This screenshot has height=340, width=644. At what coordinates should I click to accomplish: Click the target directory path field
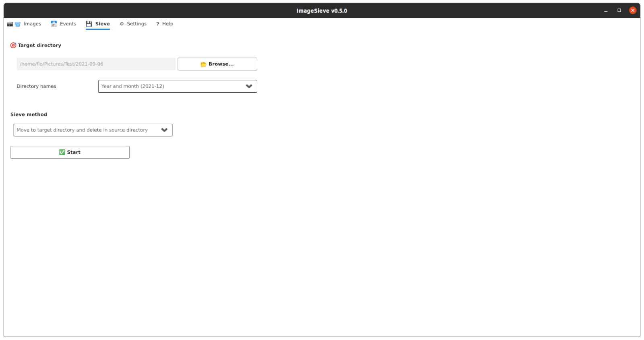point(96,64)
